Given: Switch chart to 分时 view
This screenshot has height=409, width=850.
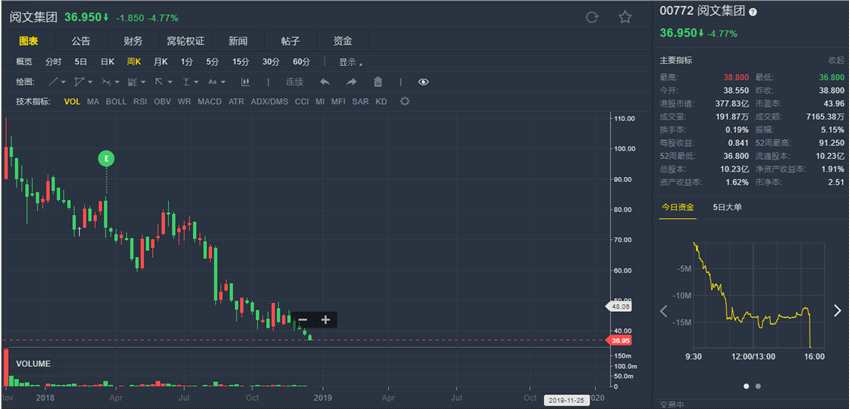Looking at the screenshot, I should point(53,62).
